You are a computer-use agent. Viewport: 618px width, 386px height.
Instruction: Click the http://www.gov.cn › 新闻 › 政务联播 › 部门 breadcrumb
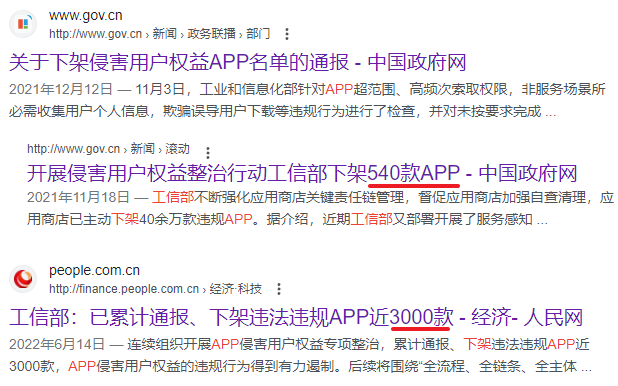(160, 34)
